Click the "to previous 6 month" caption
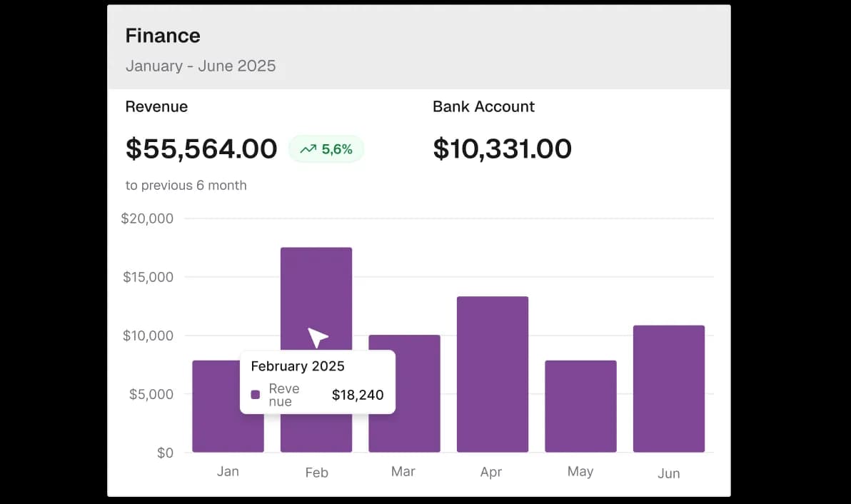 click(186, 186)
